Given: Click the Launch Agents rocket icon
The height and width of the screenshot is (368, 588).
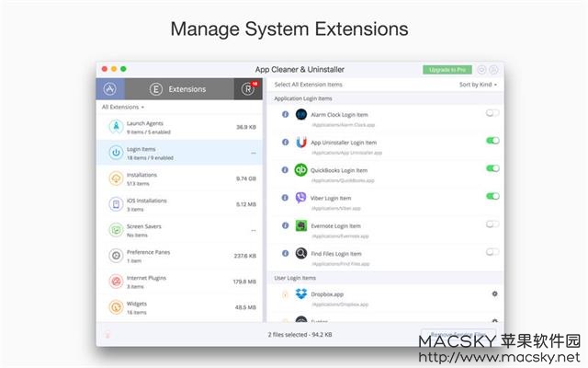Looking at the screenshot, I should [x=116, y=127].
